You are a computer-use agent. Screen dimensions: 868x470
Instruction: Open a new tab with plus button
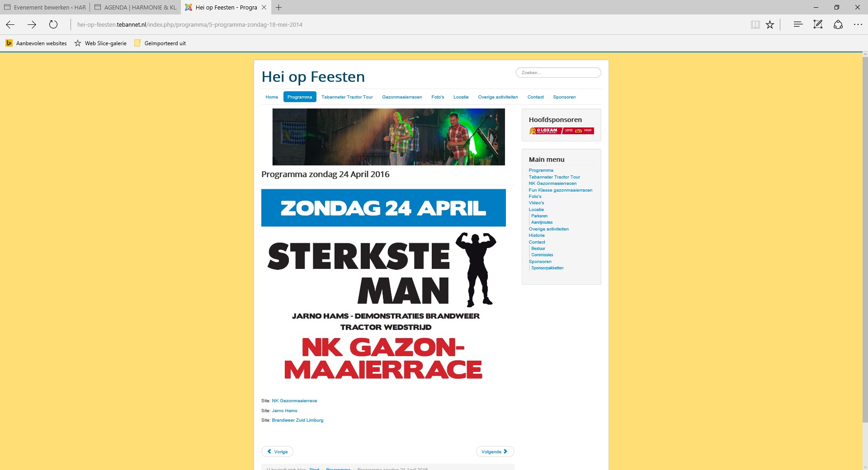[x=279, y=7]
